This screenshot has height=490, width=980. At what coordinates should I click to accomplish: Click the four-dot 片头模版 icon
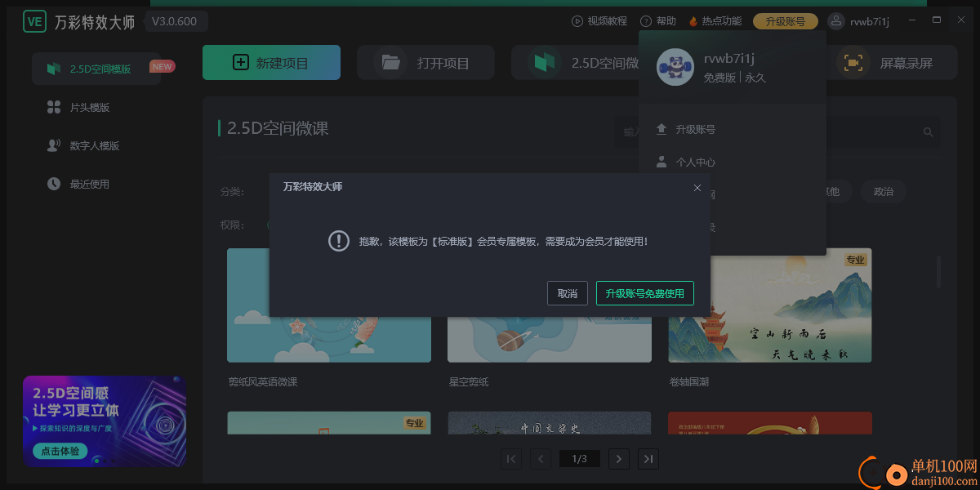click(x=54, y=107)
